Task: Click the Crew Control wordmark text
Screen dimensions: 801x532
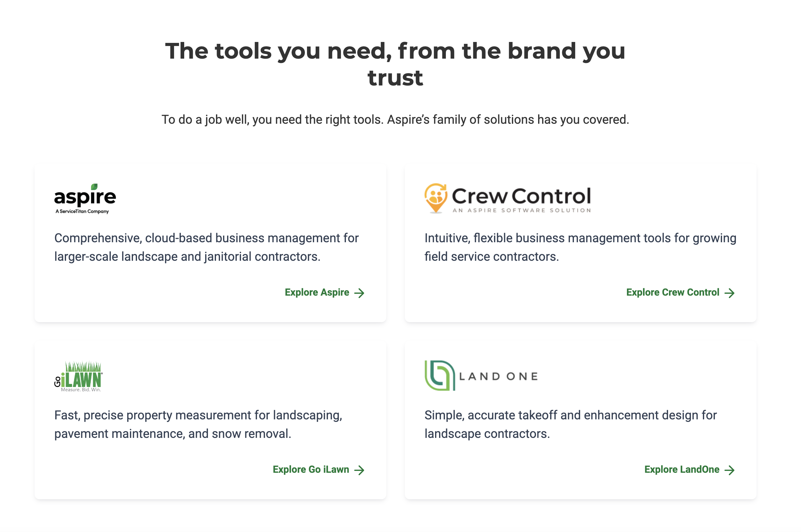Action: (x=521, y=196)
